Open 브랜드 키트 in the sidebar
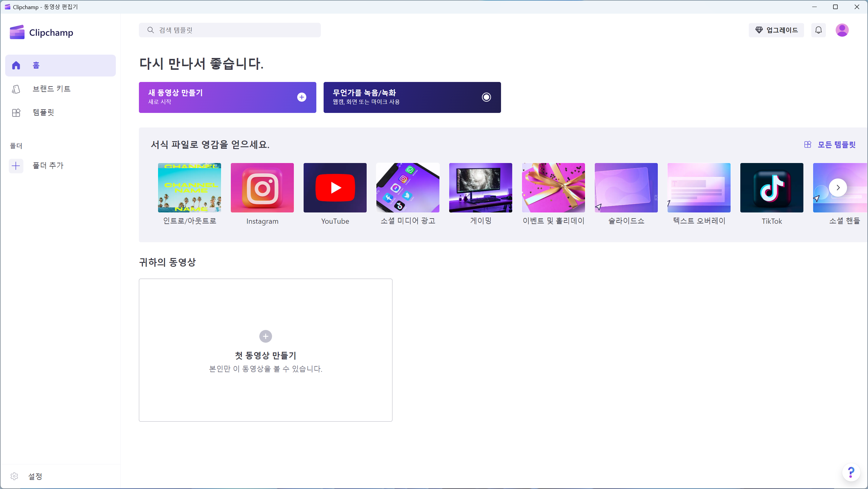 (51, 89)
